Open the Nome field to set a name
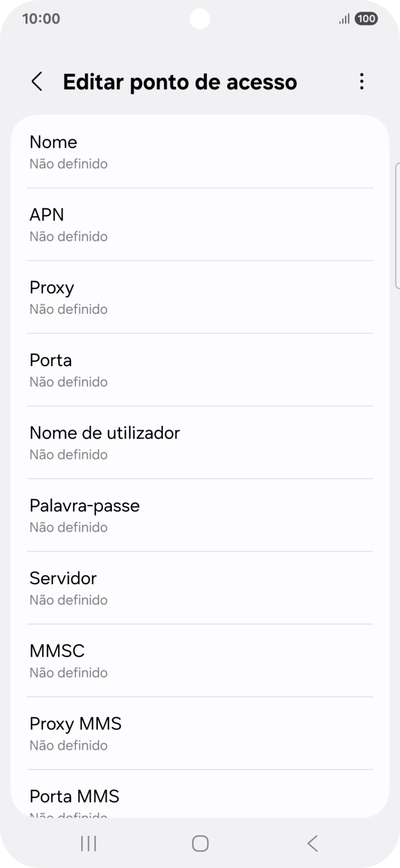Screen dimensions: 400x868 (199, 150)
